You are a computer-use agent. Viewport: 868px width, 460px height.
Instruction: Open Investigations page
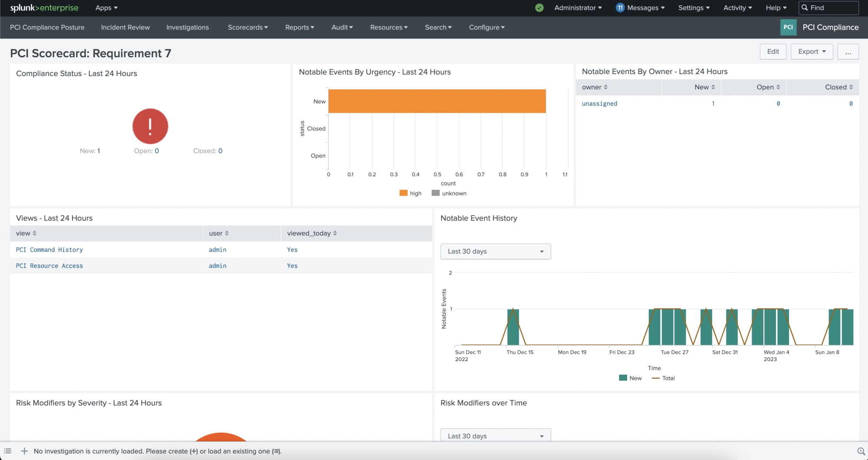(187, 27)
